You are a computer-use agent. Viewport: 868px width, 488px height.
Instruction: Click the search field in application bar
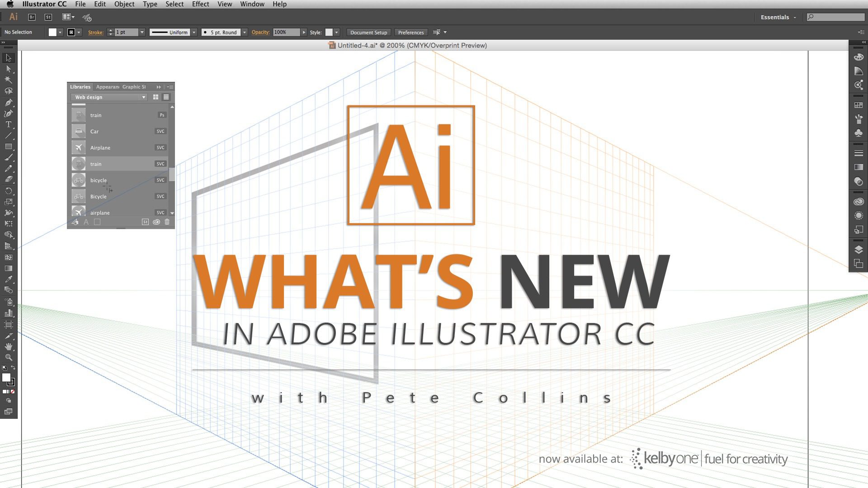pyautogui.click(x=836, y=17)
